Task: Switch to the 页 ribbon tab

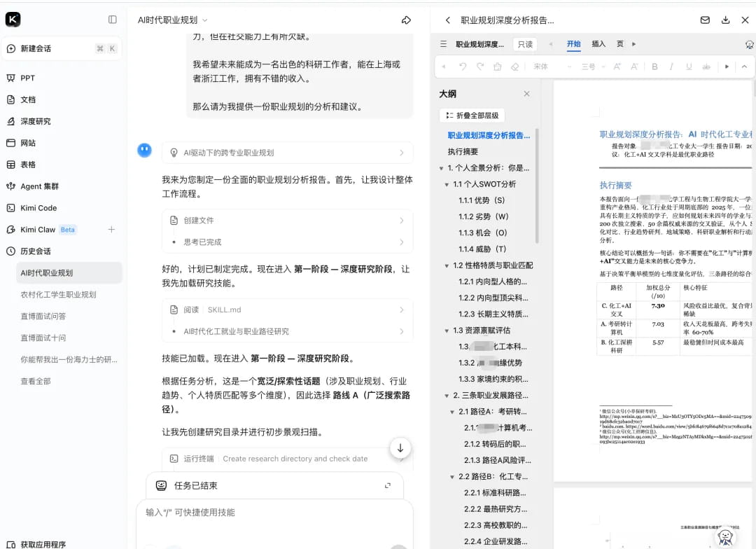Action: 620,44
